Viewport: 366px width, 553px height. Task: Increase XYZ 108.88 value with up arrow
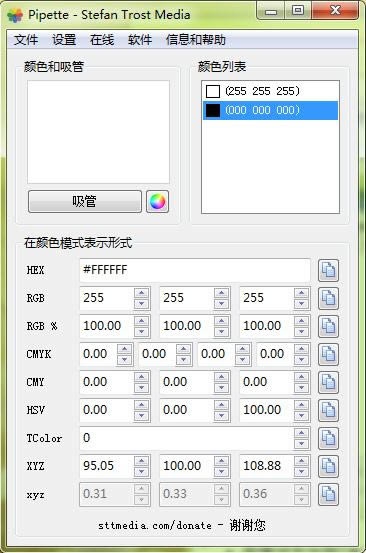coord(301,461)
